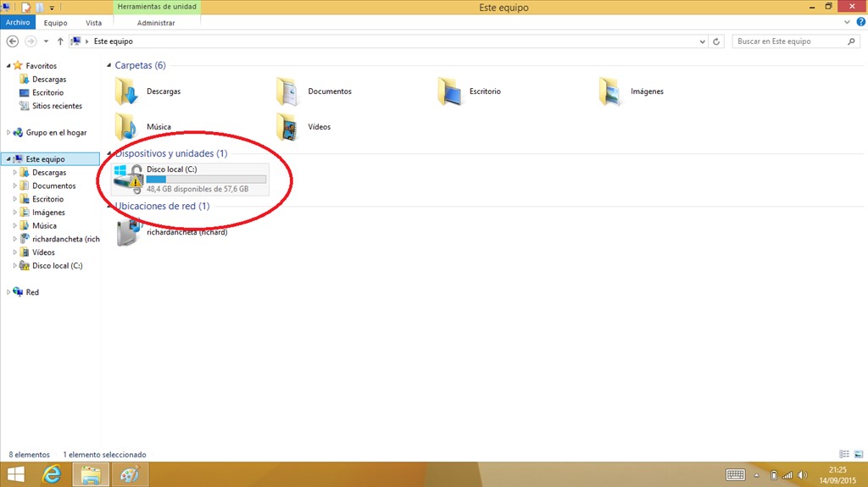Open the Descargas folder icon
This screenshot has height=487, width=868.
click(x=126, y=91)
